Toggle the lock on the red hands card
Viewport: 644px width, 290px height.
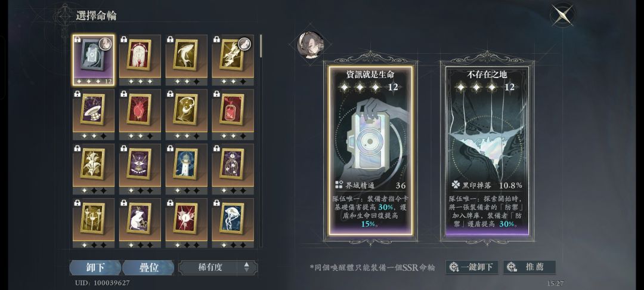123,39
